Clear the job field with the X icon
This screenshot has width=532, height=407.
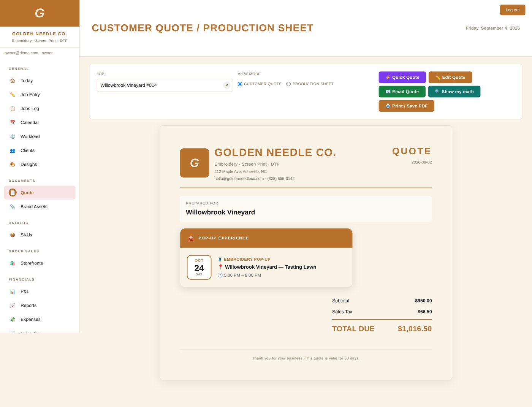tap(227, 85)
